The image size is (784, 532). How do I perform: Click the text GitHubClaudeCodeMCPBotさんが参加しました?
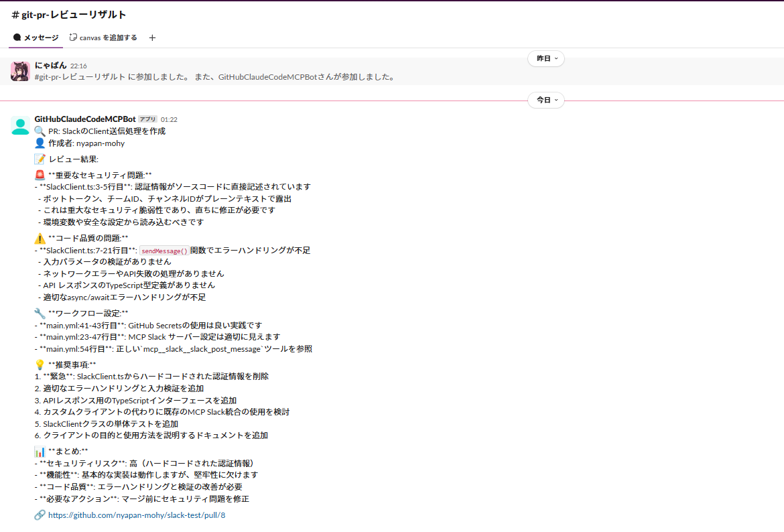(x=308, y=77)
